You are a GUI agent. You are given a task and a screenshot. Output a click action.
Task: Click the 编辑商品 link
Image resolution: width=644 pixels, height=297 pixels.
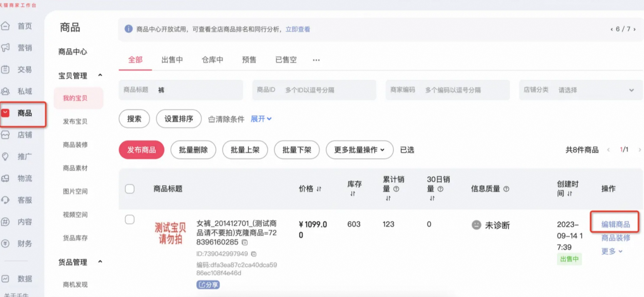(616, 225)
